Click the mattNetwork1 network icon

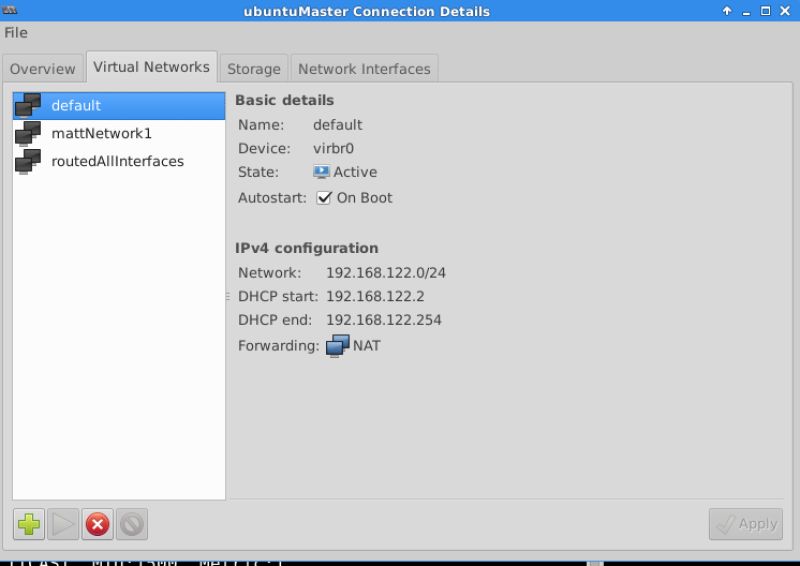coord(28,133)
